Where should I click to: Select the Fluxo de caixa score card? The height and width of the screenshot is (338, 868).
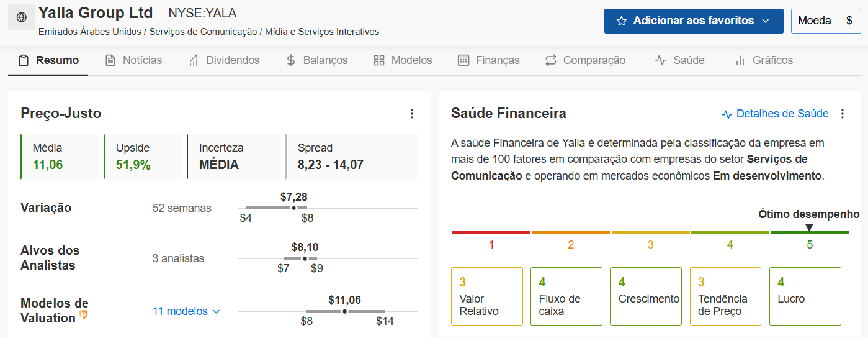(566, 296)
